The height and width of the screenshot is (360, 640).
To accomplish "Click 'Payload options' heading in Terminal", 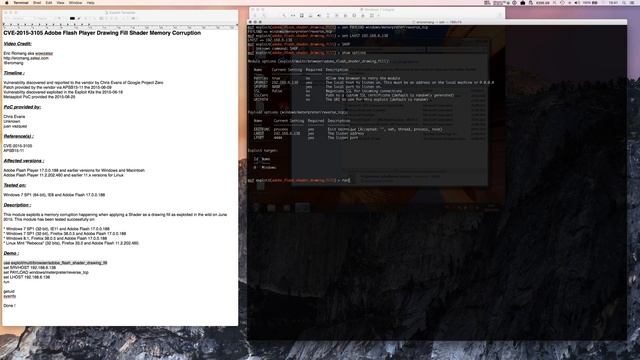I will 298,112.
